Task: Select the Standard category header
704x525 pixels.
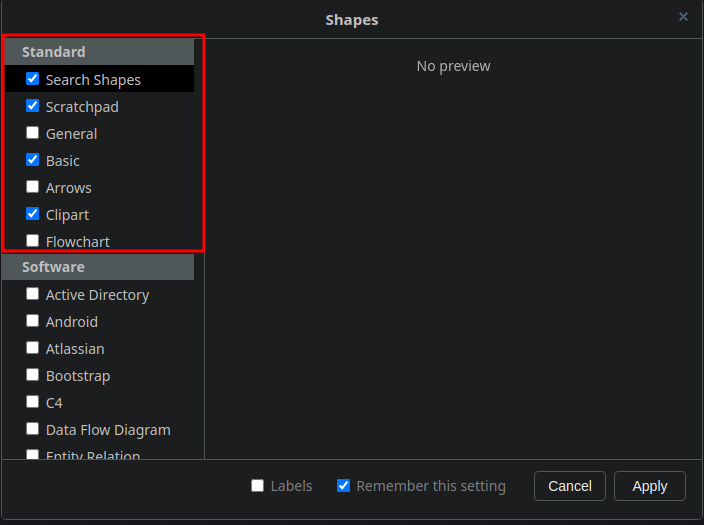Action: coord(98,52)
